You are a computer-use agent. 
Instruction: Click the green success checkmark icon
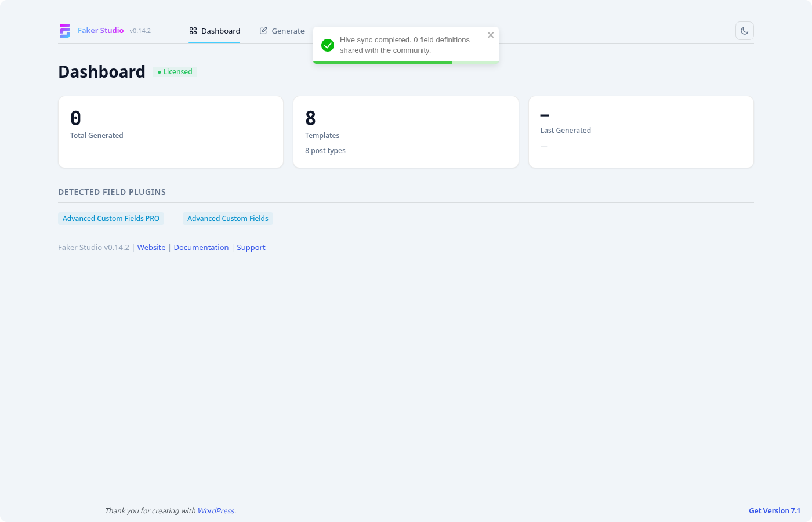click(x=328, y=45)
